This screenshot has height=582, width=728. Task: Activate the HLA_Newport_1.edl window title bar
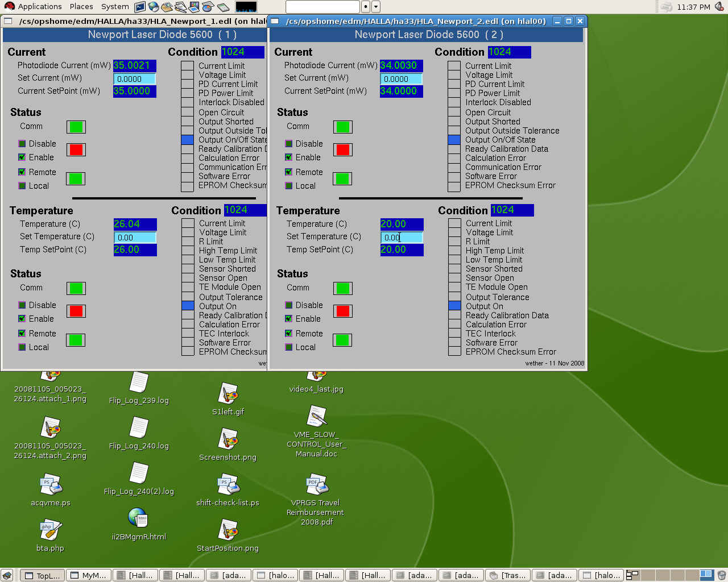click(x=134, y=21)
